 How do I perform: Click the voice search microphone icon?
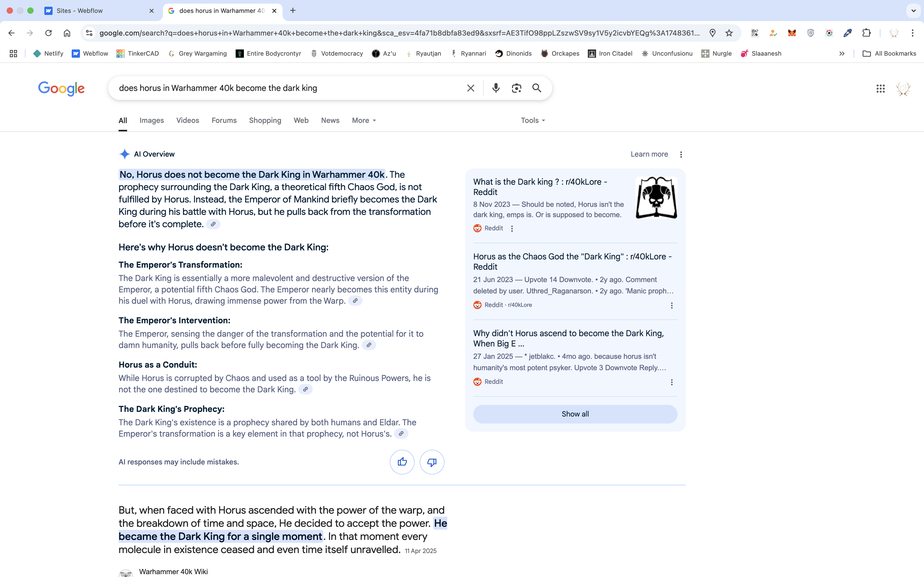tap(496, 88)
